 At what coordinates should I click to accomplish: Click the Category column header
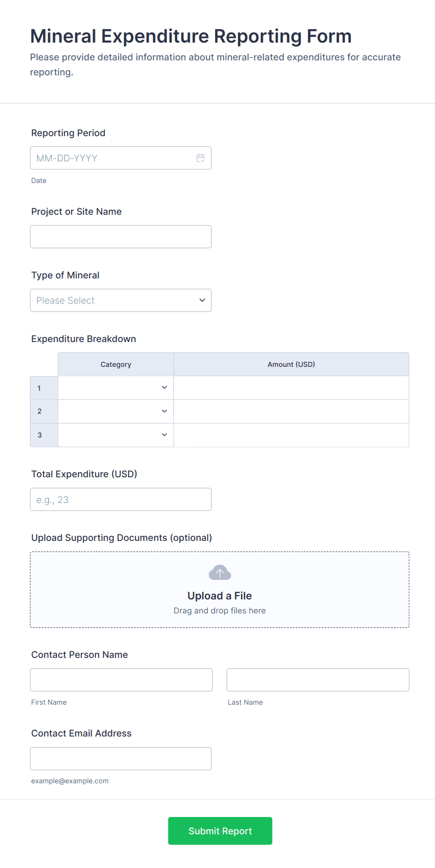coord(116,365)
